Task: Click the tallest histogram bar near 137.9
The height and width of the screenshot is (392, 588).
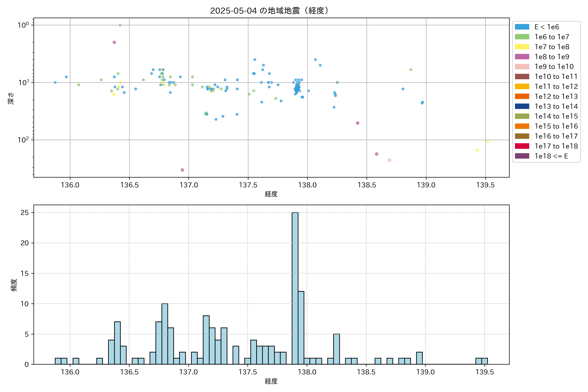Action: point(295,288)
